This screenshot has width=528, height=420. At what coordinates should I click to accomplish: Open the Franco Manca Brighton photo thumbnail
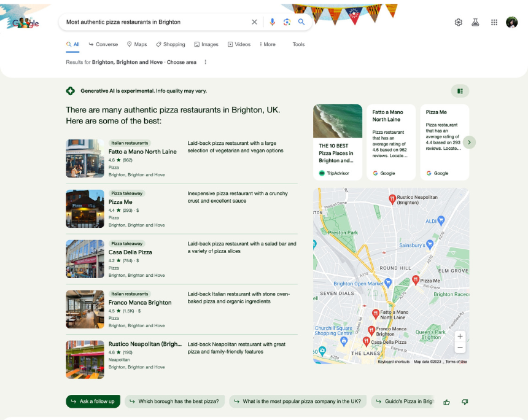coord(85,309)
